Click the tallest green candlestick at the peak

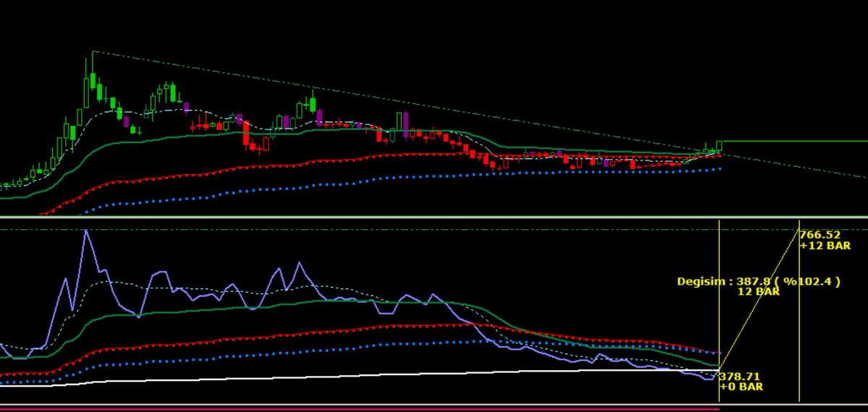93,80
